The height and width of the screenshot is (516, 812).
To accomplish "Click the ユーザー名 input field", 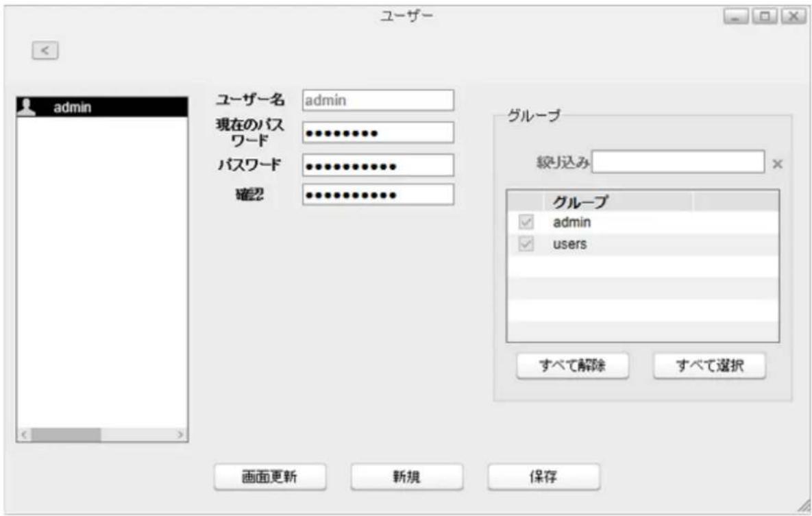I will (x=378, y=100).
